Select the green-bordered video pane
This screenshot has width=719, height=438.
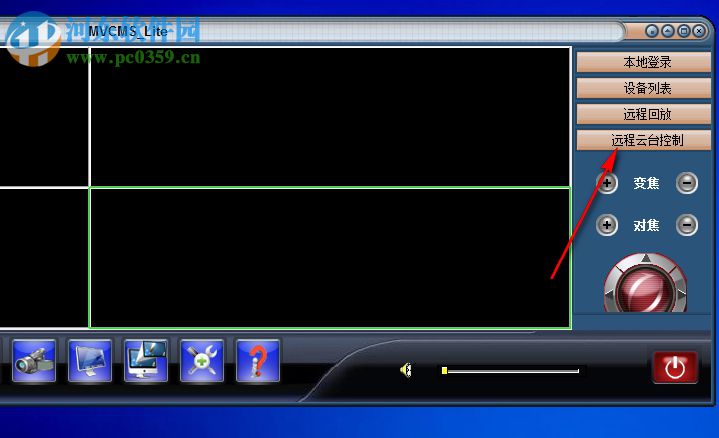click(x=330, y=258)
